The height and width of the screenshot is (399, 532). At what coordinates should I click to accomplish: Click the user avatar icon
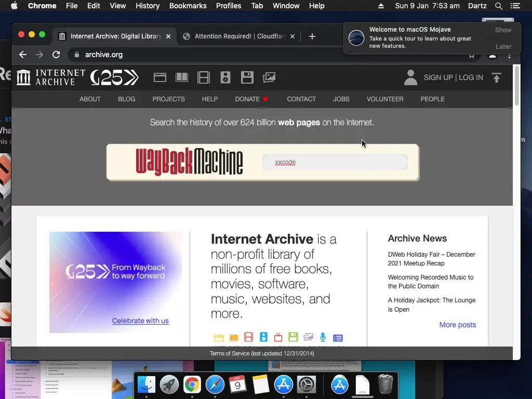[x=410, y=77]
